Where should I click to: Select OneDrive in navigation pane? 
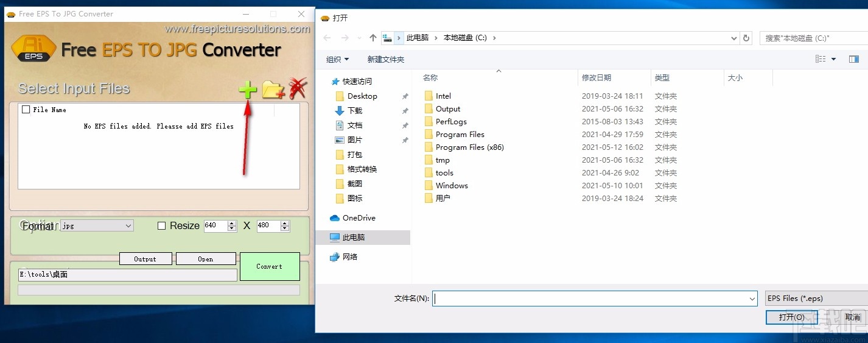(359, 218)
